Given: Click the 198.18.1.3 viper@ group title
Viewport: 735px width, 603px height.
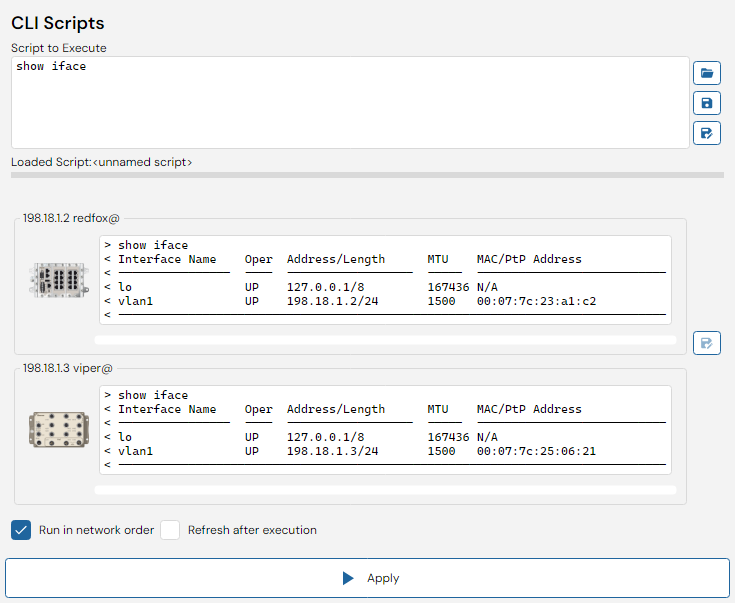Looking at the screenshot, I should point(68,368).
